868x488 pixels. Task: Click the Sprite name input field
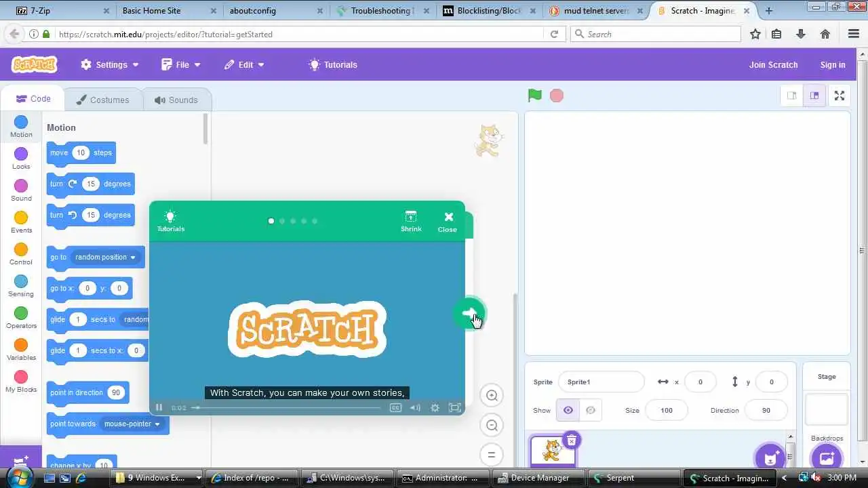point(601,382)
